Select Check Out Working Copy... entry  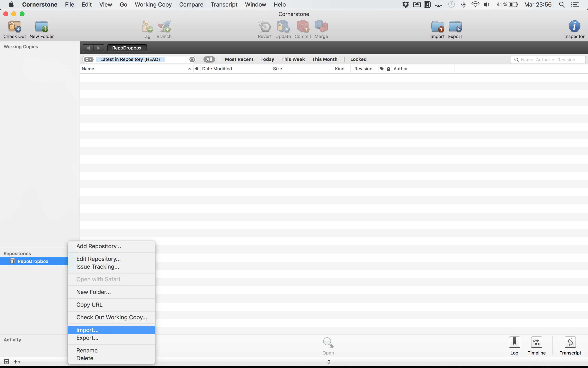[x=111, y=317]
